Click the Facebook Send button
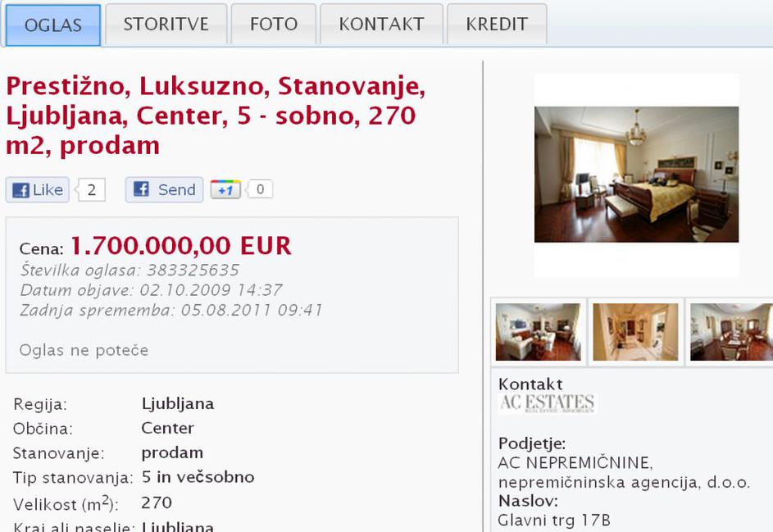Image resolution: width=773 pixels, height=532 pixels. 164,190
